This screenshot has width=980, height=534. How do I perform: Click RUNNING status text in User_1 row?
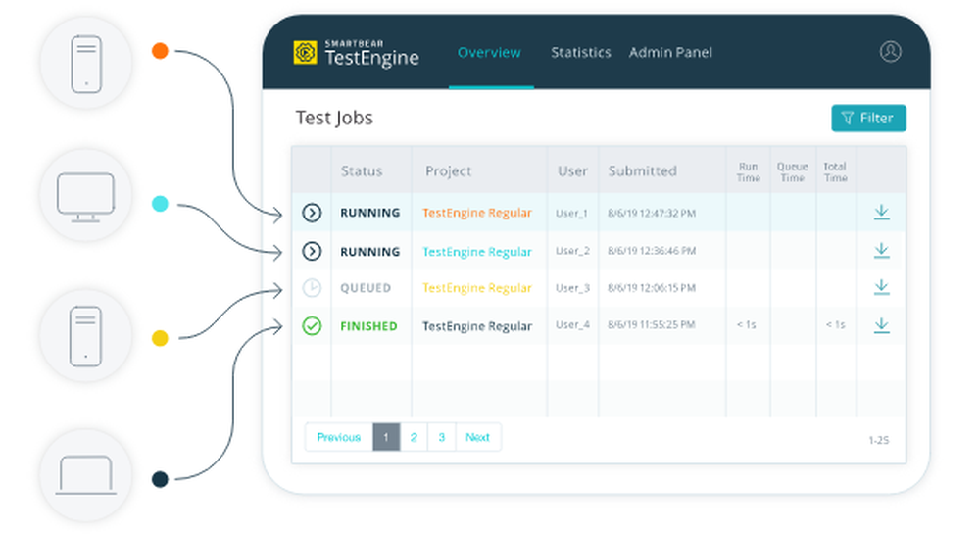370,213
